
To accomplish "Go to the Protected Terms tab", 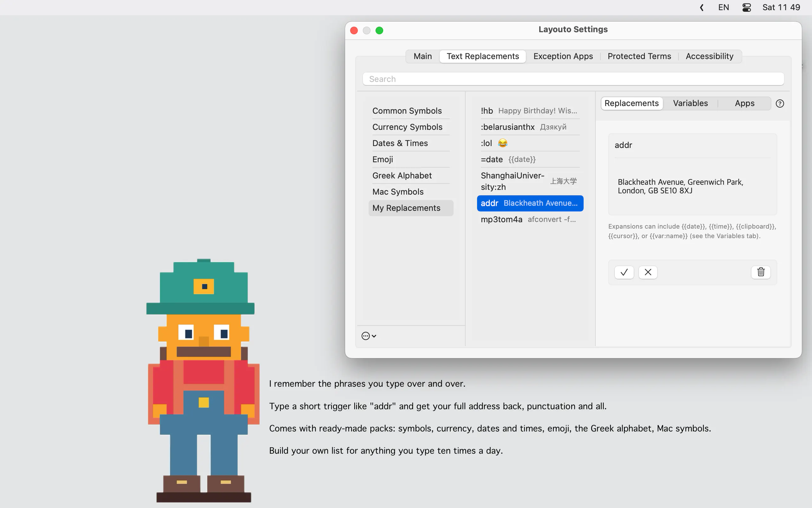I will [x=639, y=56].
